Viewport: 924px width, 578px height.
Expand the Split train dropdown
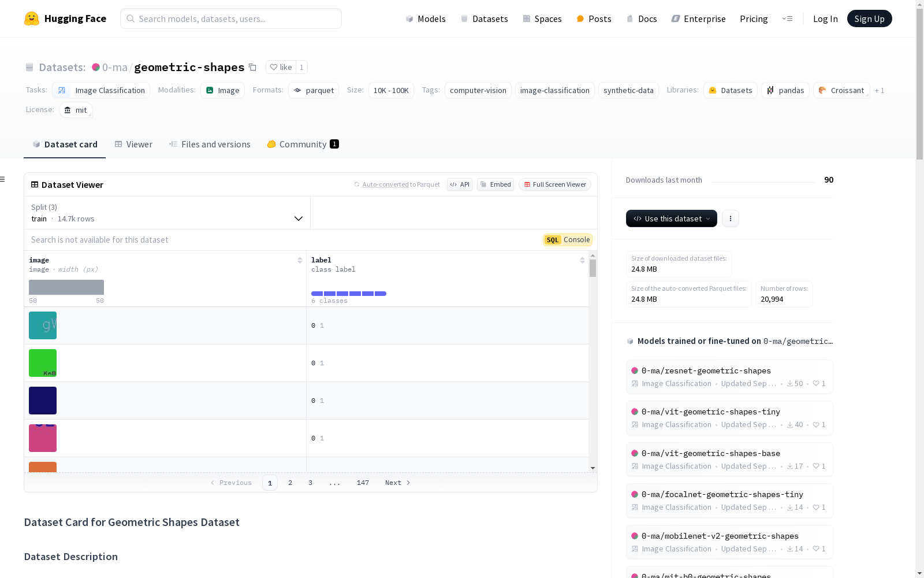coord(167,213)
